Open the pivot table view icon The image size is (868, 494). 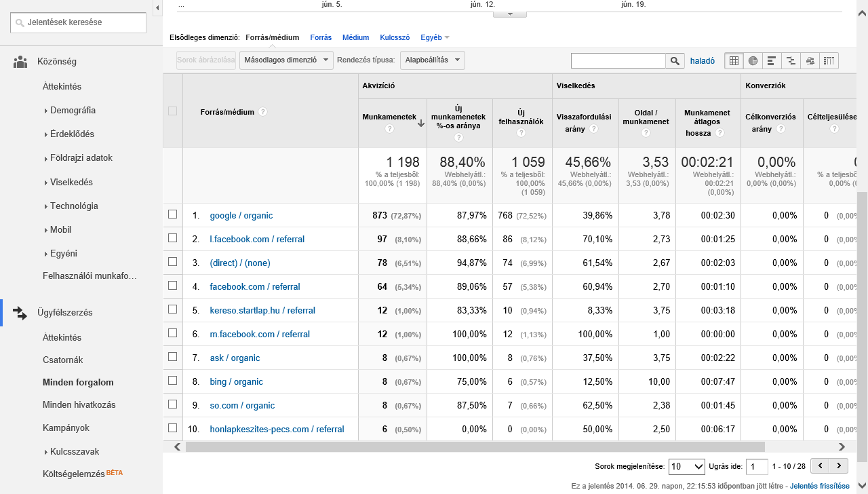[x=829, y=60]
